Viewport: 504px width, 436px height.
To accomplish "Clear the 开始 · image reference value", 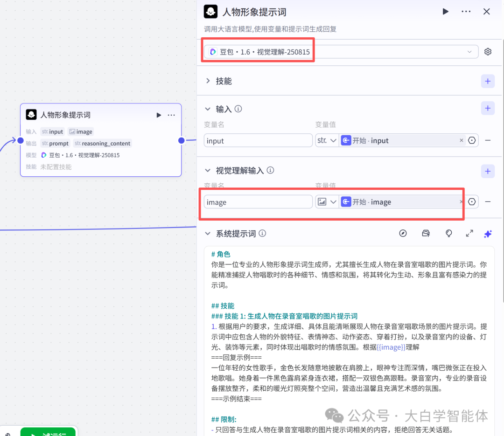I will click(x=461, y=202).
